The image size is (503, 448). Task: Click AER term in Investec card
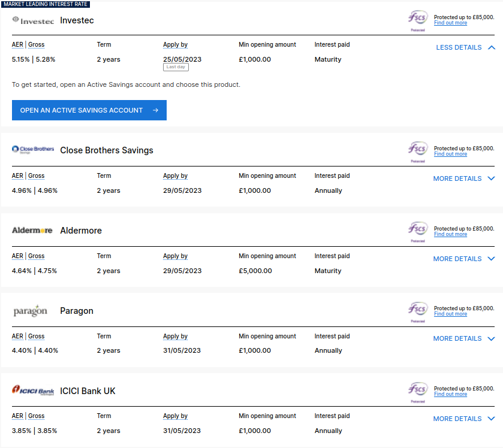point(17,44)
